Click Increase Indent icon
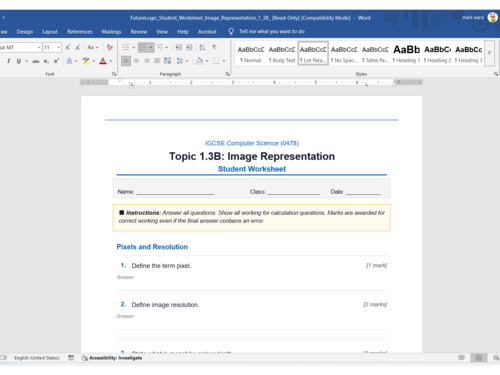 click(x=189, y=47)
